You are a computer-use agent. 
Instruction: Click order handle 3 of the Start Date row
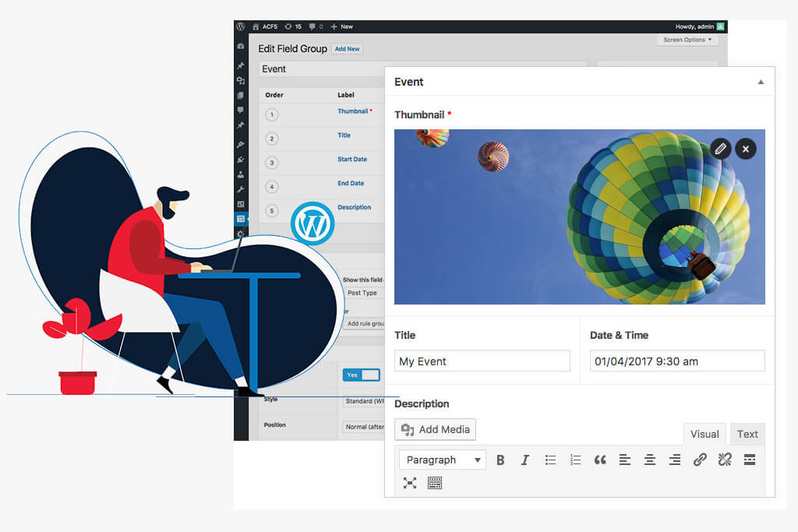tap(272, 163)
